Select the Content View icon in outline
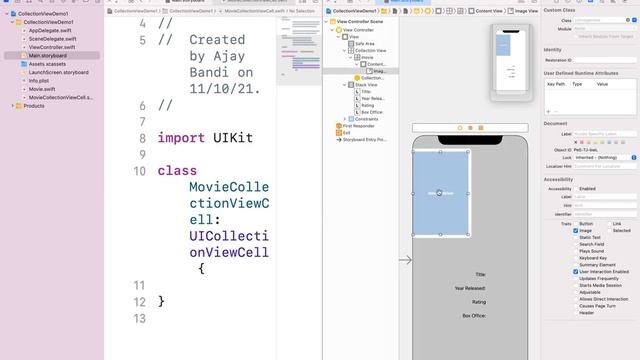 (363, 64)
